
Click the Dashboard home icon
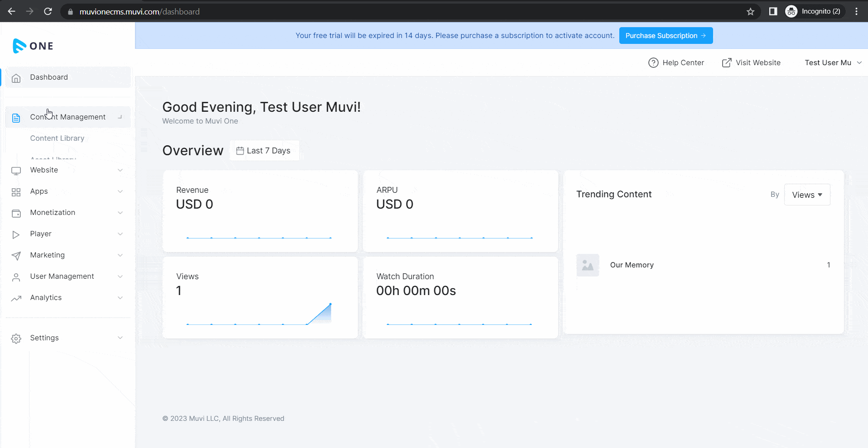pos(16,78)
